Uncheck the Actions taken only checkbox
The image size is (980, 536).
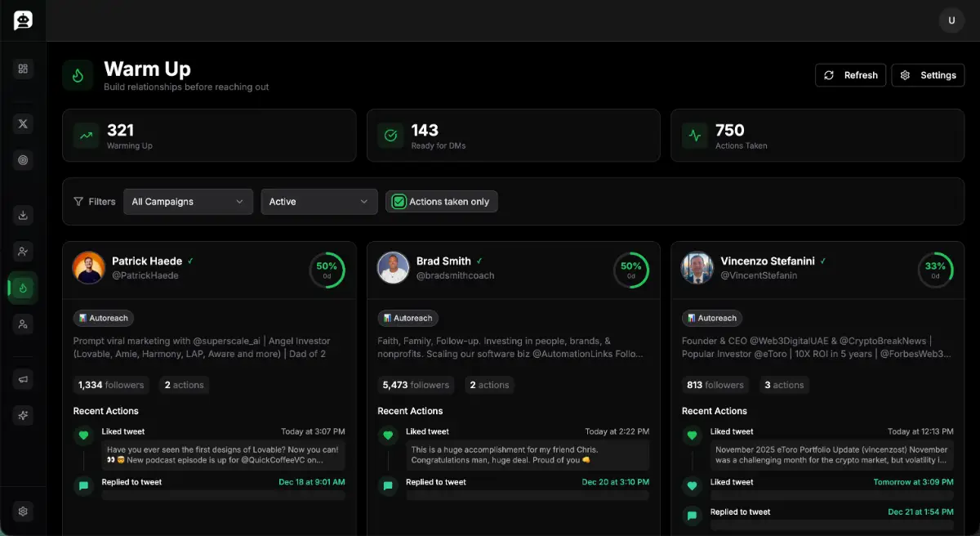coord(399,202)
